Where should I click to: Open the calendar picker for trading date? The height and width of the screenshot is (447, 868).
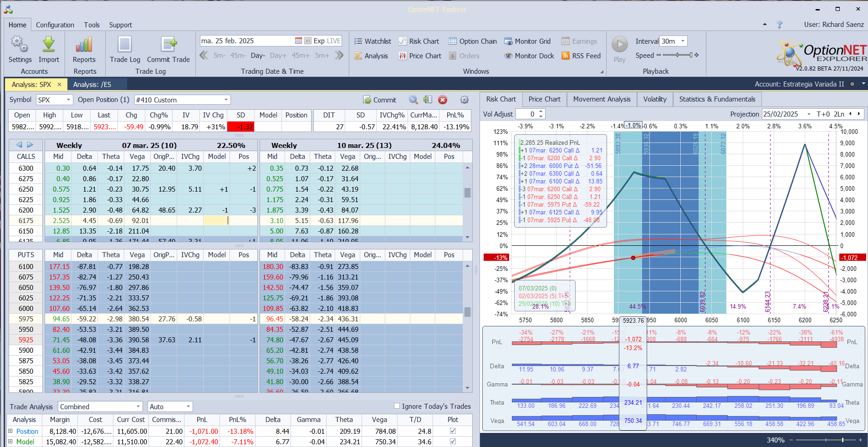point(298,41)
